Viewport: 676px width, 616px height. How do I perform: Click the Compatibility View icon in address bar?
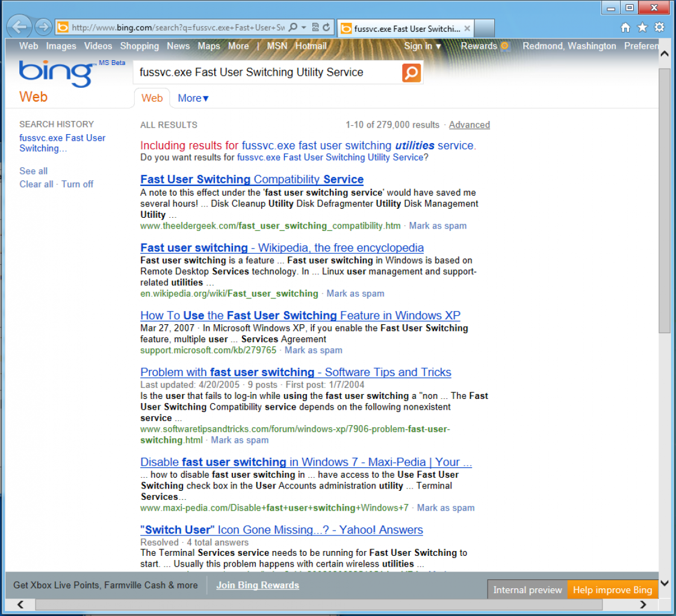coord(315,28)
